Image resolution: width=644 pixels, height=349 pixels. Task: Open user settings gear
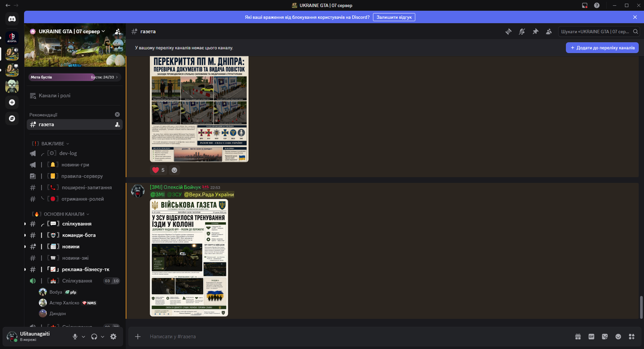(x=113, y=336)
